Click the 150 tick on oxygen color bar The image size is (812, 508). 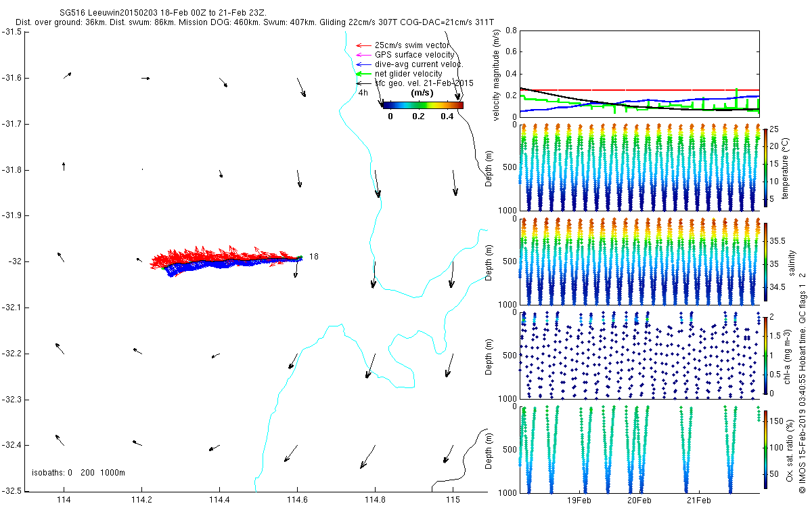click(x=777, y=422)
